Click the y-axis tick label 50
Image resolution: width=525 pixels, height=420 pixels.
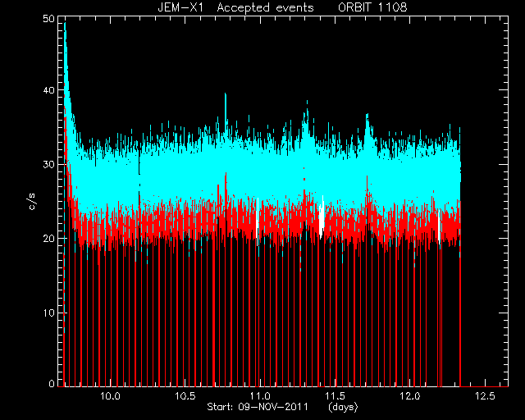(x=48, y=18)
